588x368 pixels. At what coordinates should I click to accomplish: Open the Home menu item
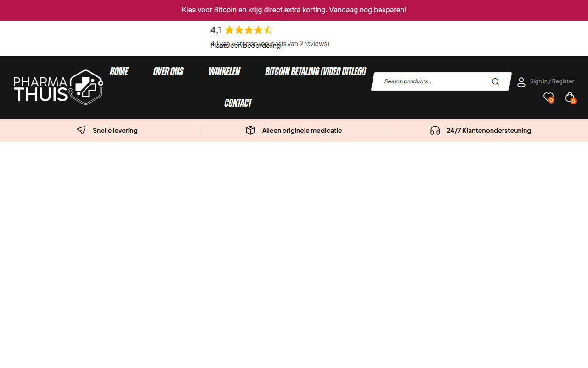click(119, 71)
